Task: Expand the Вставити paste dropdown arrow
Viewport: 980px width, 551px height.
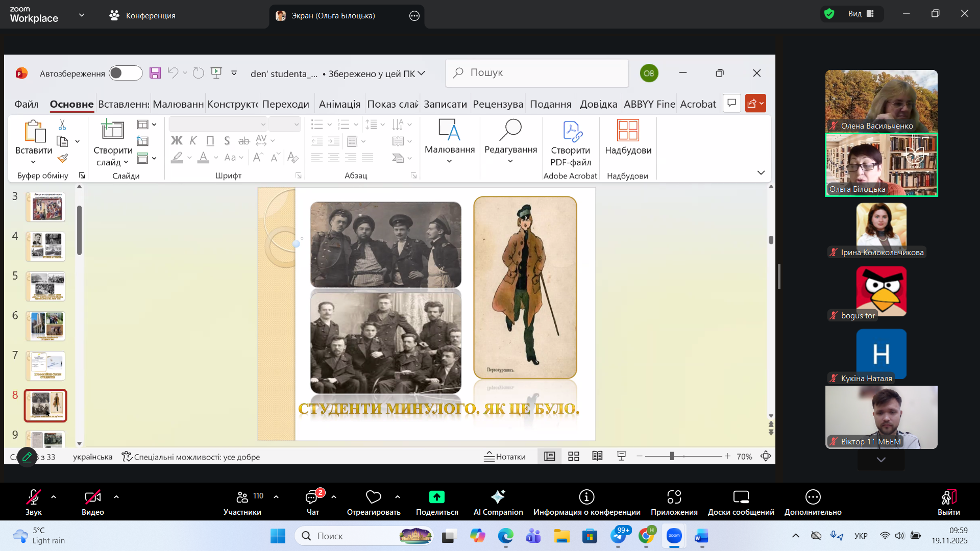Action: tap(34, 162)
